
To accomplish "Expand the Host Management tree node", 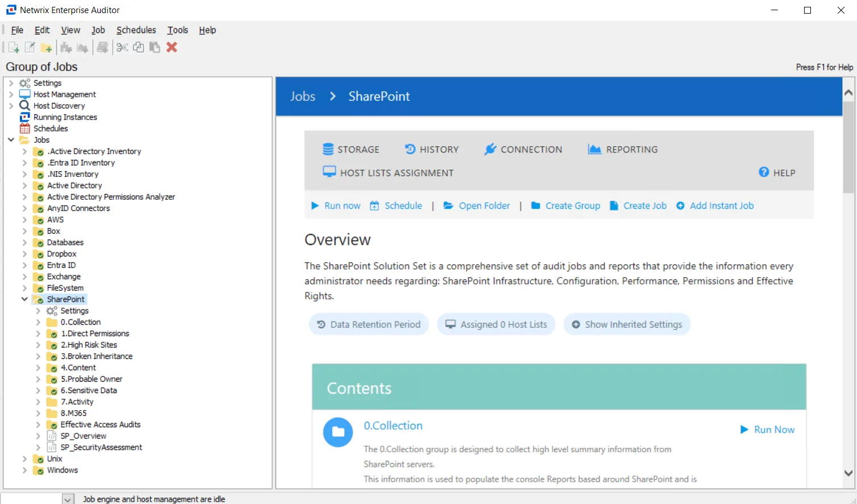I will 11,94.
